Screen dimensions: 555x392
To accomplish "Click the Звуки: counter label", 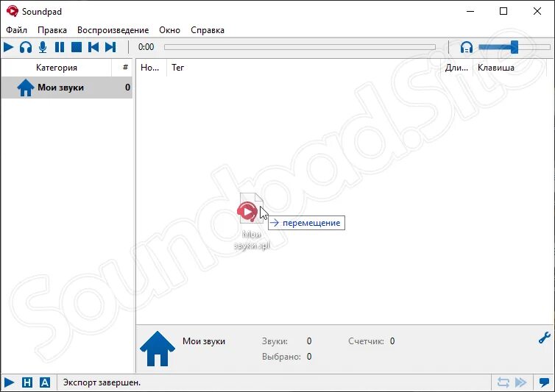I will 275,341.
